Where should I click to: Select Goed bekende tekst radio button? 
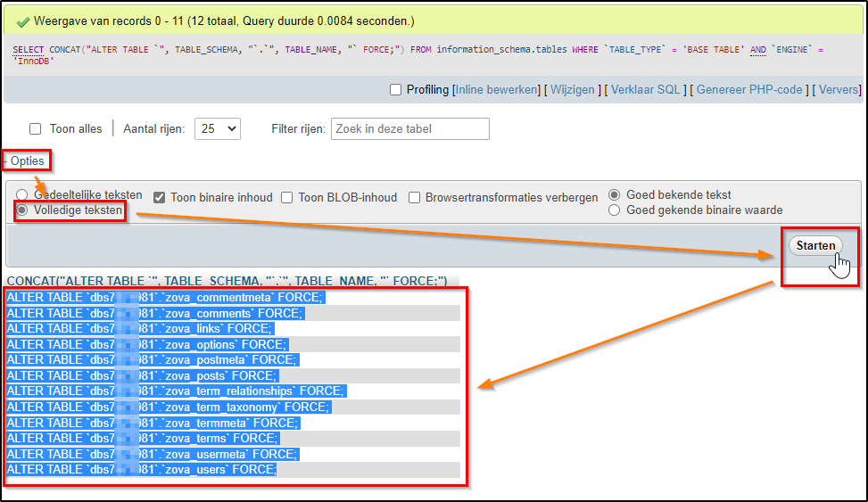tap(615, 194)
